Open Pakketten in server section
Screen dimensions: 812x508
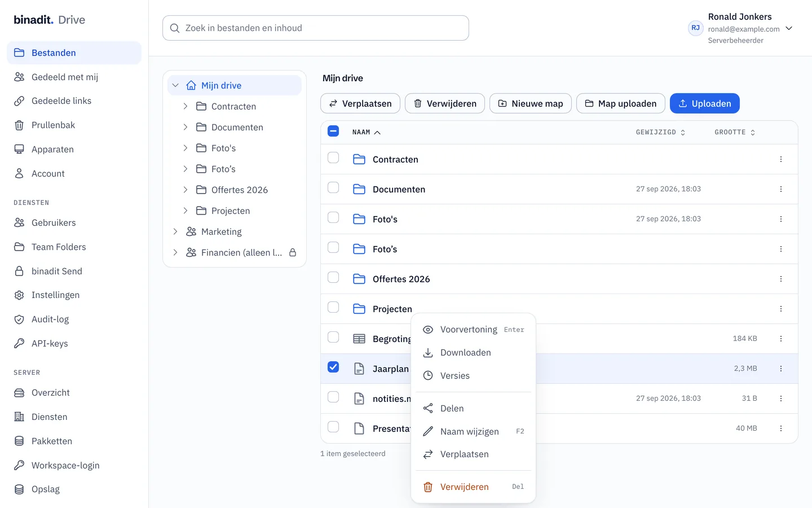(74, 441)
